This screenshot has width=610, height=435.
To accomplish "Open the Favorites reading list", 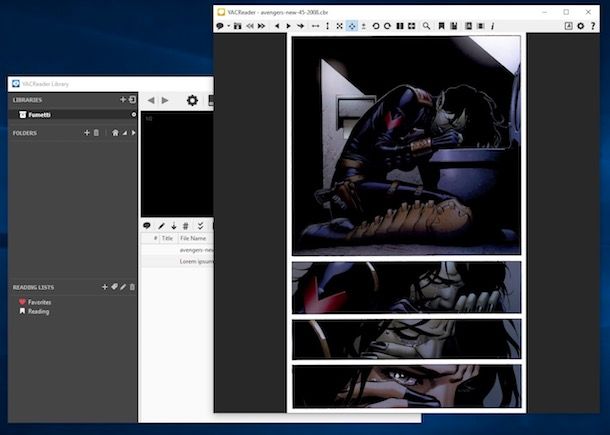I will [x=35, y=302].
